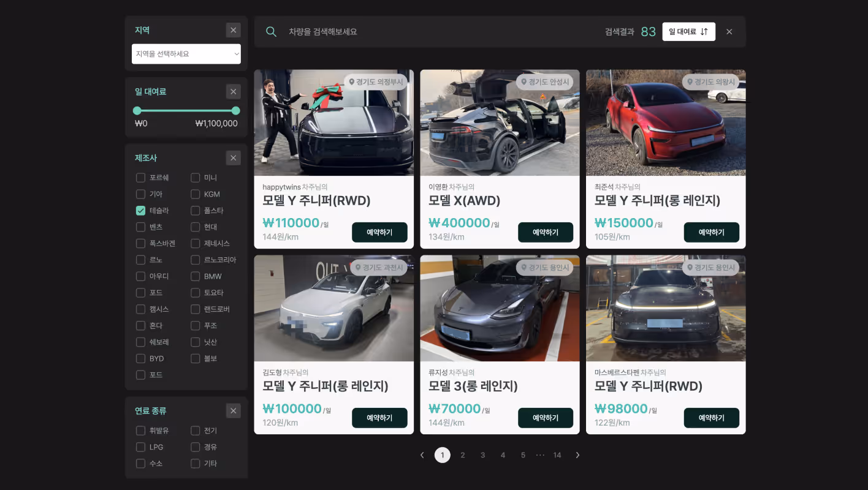Jump to page 4
The width and height of the screenshot is (868, 490).
click(x=503, y=455)
